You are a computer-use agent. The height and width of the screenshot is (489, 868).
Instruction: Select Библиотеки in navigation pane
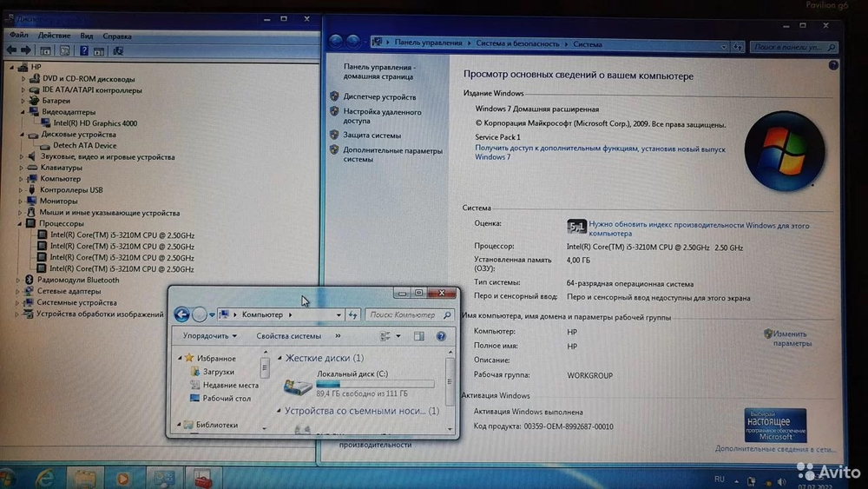click(x=216, y=425)
